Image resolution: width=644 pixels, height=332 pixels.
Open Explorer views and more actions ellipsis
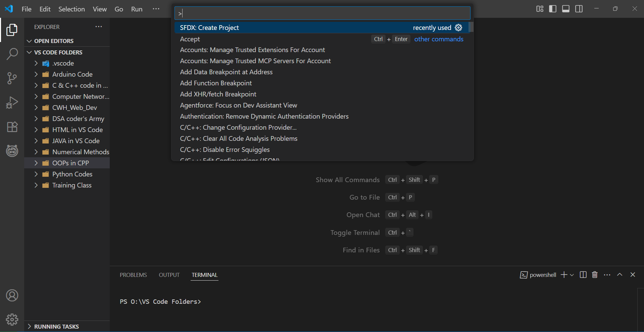(x=99, y=27)
